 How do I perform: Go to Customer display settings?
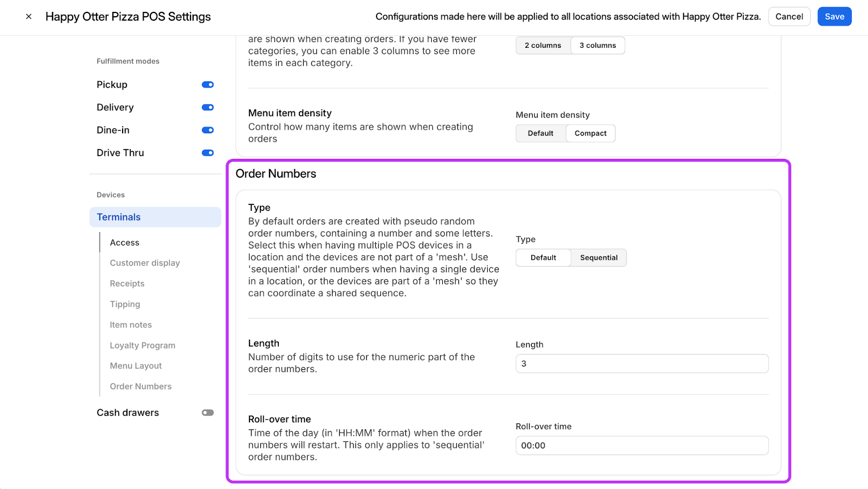(145, 263)
